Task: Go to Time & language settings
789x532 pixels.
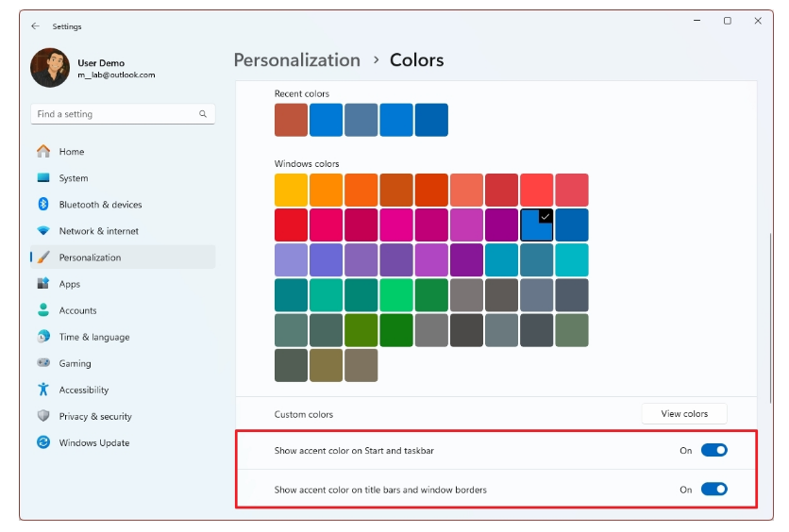Action: point(93,337)
